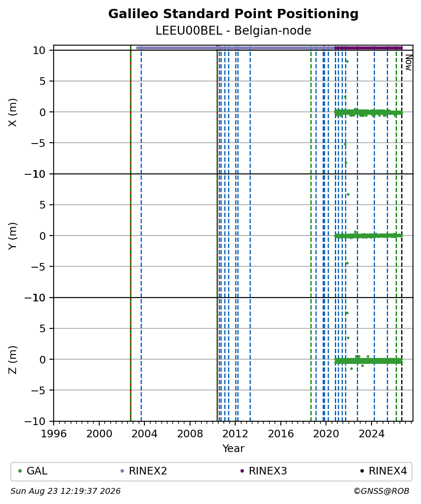Click the Z (m) axis label
Screen dimensions: 421x504
coord(13,360)
